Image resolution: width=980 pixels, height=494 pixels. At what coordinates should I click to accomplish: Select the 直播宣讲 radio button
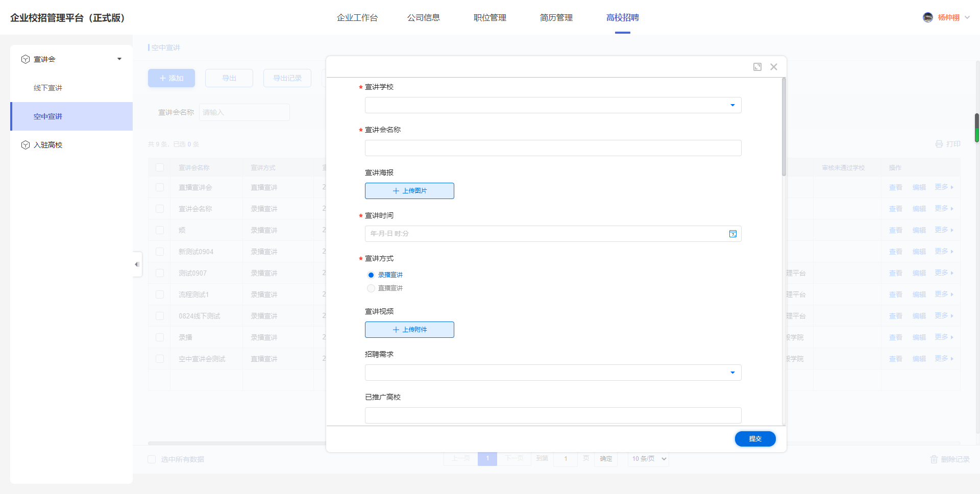coord(371,288)
